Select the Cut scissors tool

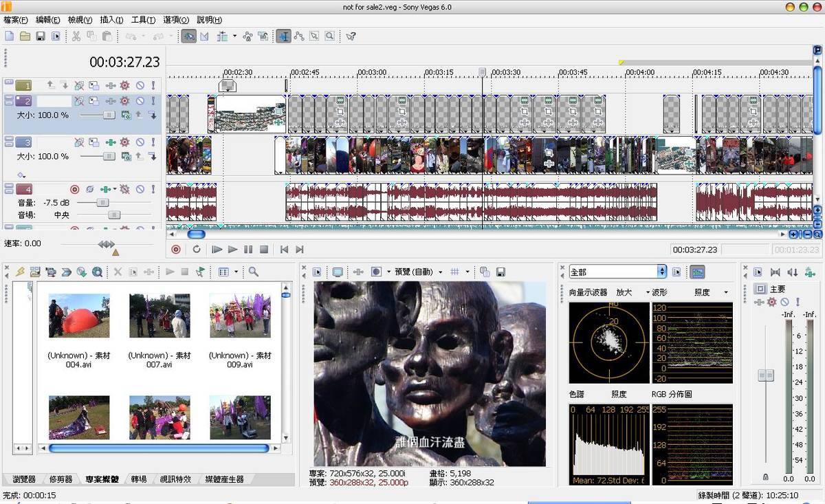click(x=76, y=36)
